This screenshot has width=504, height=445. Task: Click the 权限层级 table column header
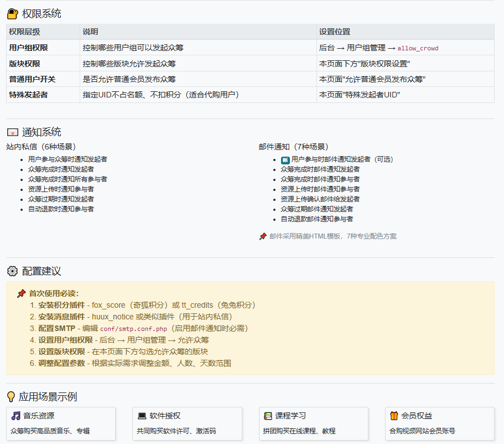[x=24, y=32]
